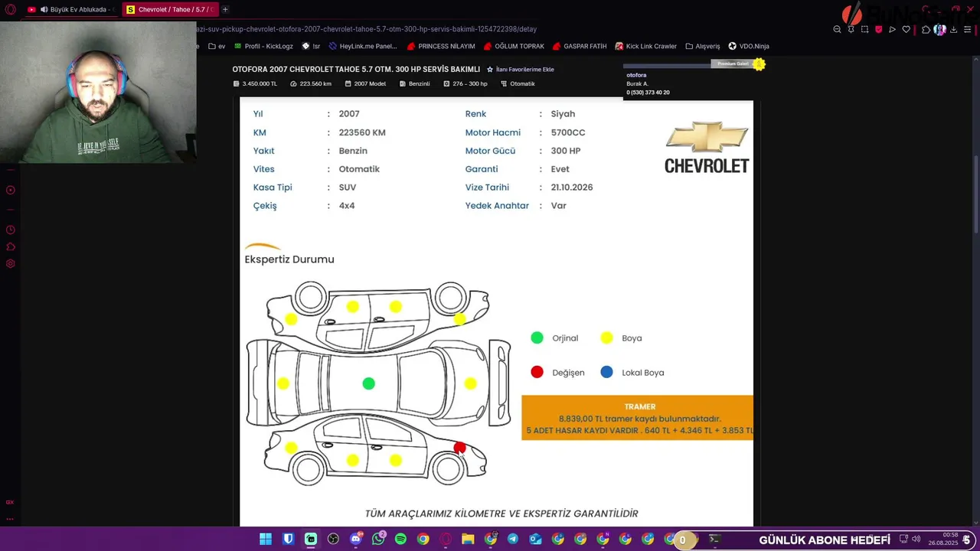980x551 pixels.
Task: Open Opera easy setup sliders icon
Action: (x=968, y=29)
